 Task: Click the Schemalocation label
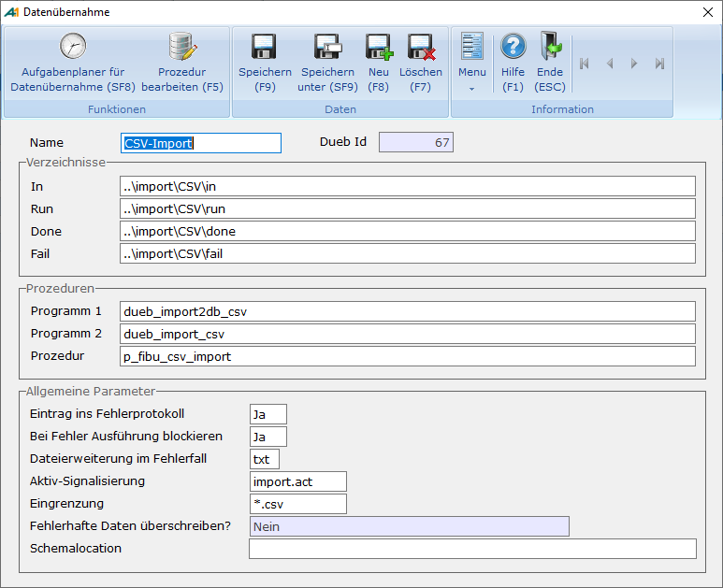tap(76, 549)
